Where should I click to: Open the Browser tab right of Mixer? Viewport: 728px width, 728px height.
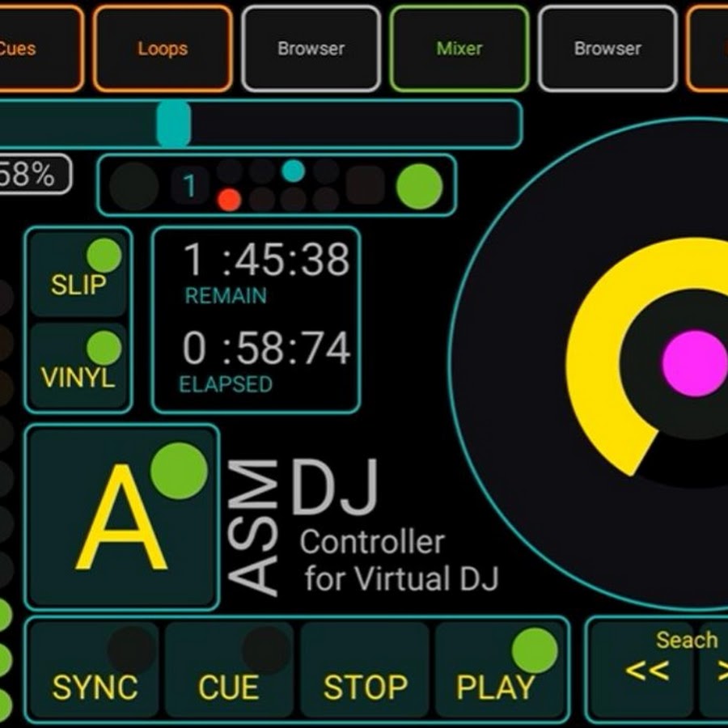click(607, 49)
